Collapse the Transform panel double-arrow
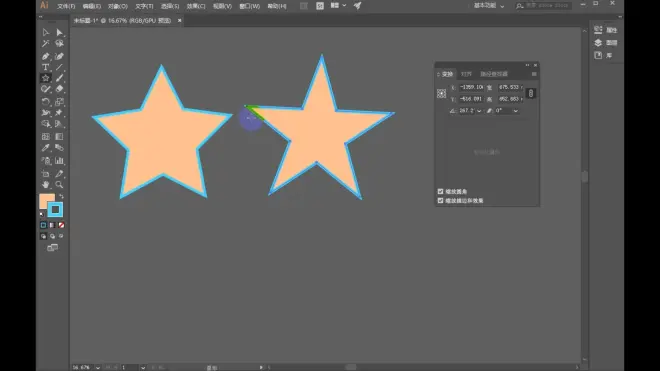This screenshot has height=371, width=660. click(x=527, y=65)
